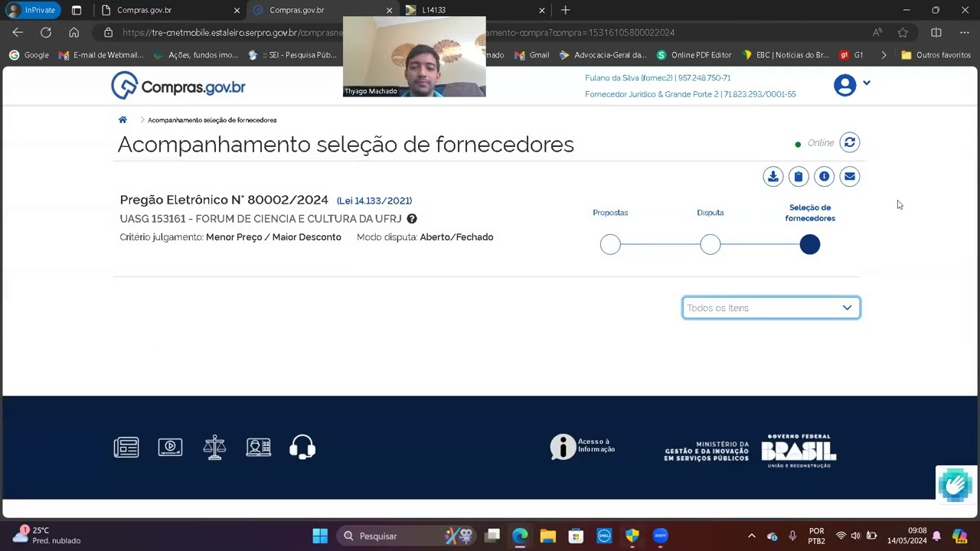980x551 pixels.
Task: Click the browser back arrow
Action: tap(18, 33)
